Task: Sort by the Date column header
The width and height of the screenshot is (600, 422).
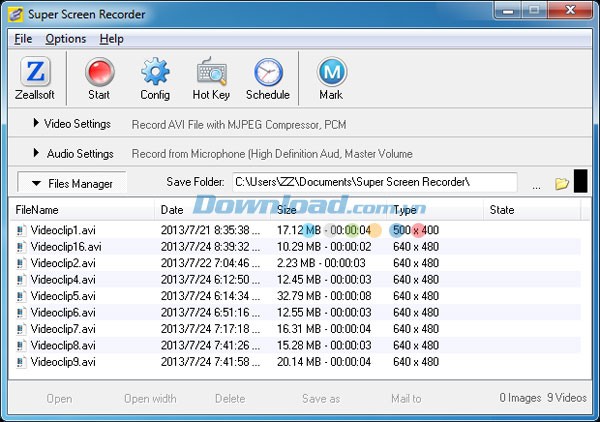Action: tap(212, 210)
